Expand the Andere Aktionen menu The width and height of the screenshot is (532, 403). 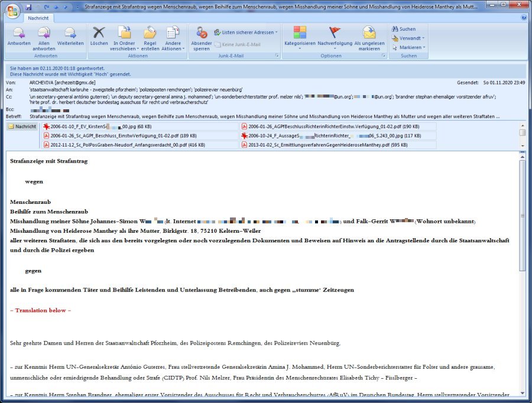pos(173,39)
